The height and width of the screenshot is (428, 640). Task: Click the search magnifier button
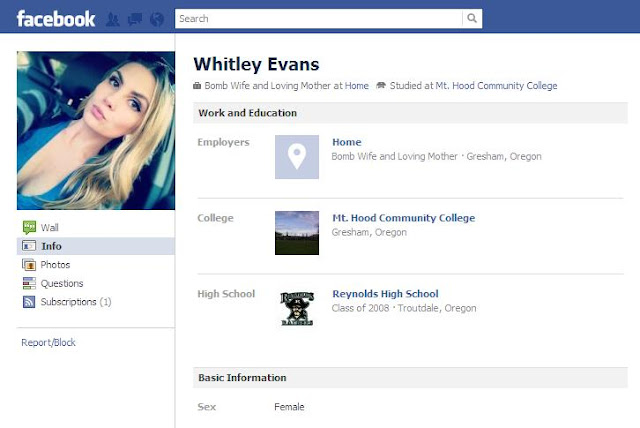click(x=472, y=18)
